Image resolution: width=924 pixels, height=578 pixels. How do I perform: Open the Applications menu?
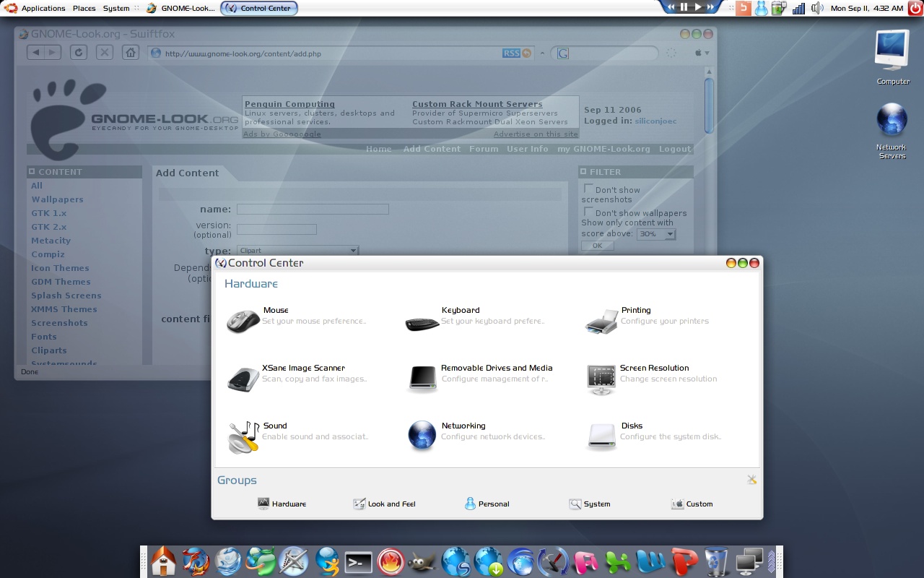pos(43,8)
